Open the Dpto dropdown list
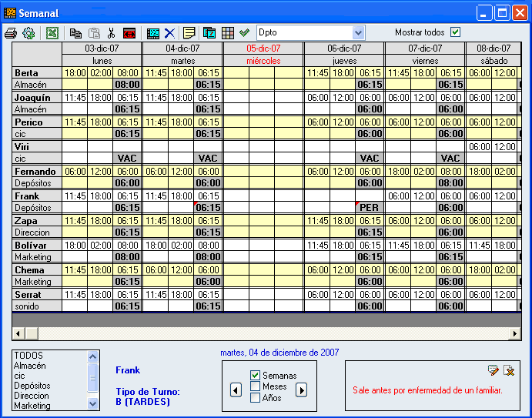532x418 pixels. [x=358, y=32]
